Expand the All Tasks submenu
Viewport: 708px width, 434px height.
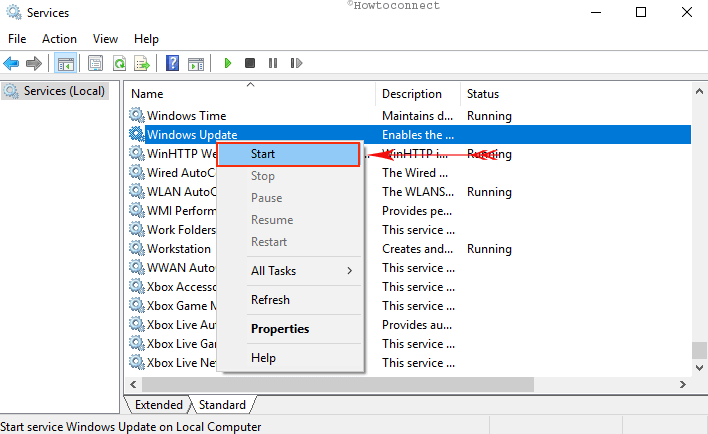point(290,271)
